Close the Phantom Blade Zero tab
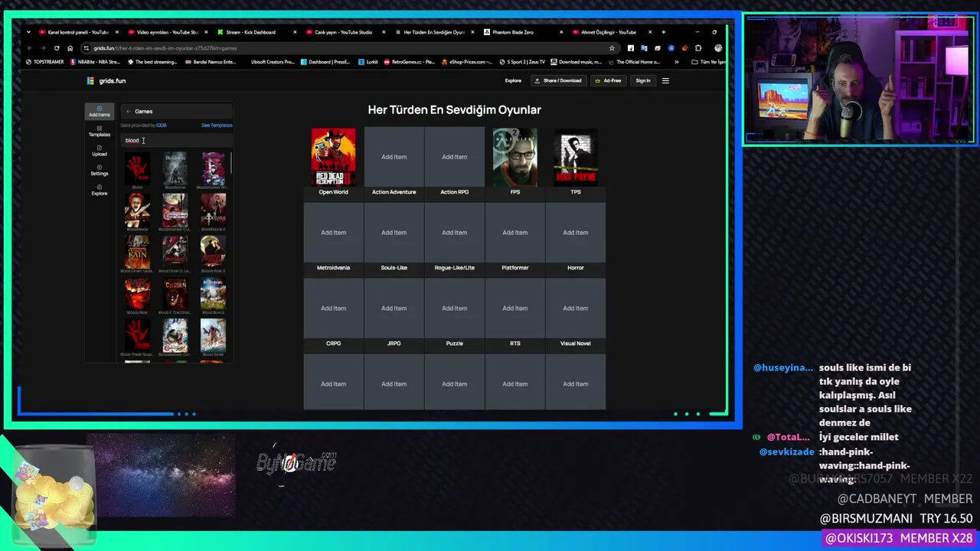The width and height of the screenshot is (980, 551). (562, 32)
